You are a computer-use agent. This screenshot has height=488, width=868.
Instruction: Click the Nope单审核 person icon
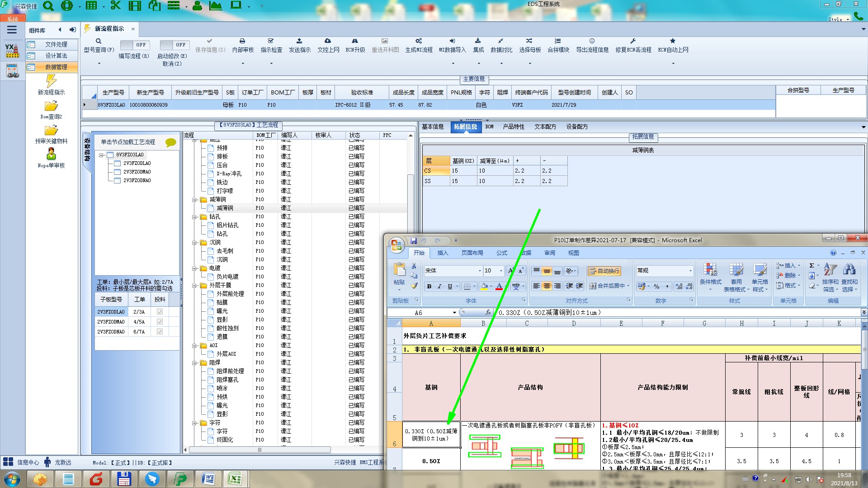tap(51, 155)
